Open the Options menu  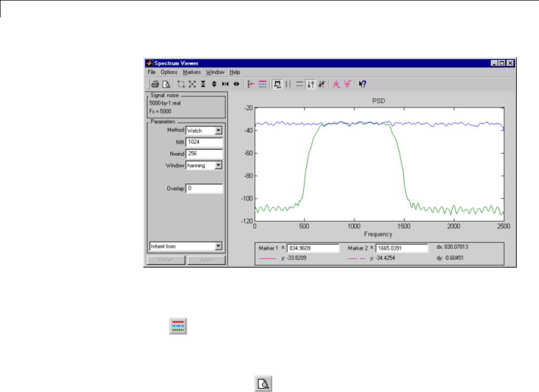(x=169, y=72)
